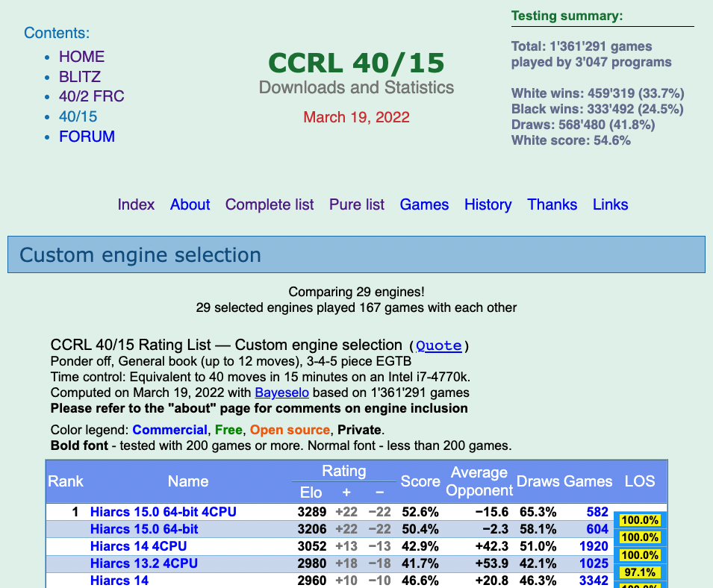Image resolution: width=713 pixels, height=588 pixels.
Task: View the Complete list
Action: [270, 204]
